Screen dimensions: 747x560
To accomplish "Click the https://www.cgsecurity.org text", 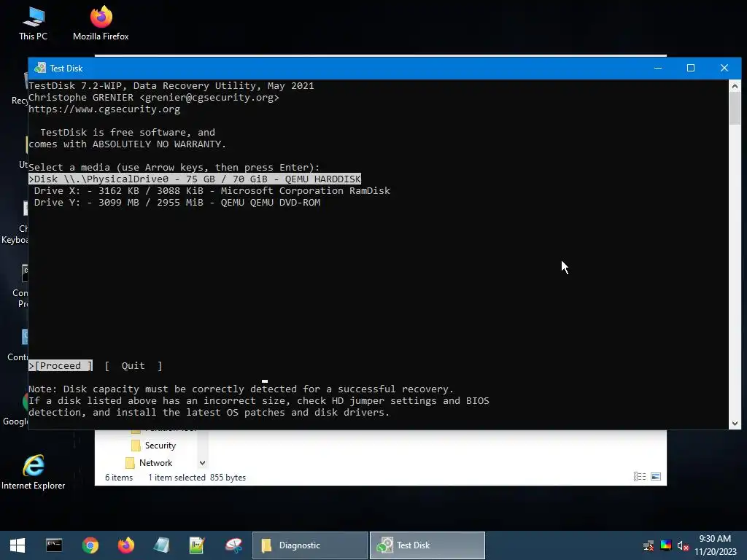I will 104,109.
